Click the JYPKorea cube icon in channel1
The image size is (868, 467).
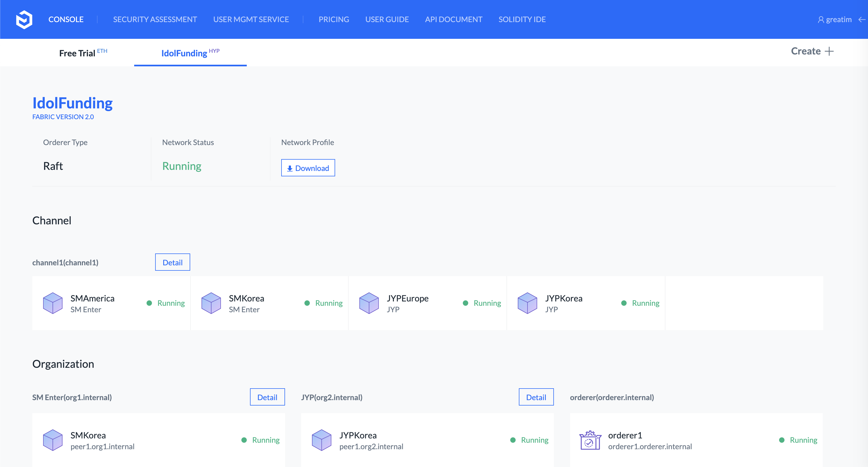point(527,303)
